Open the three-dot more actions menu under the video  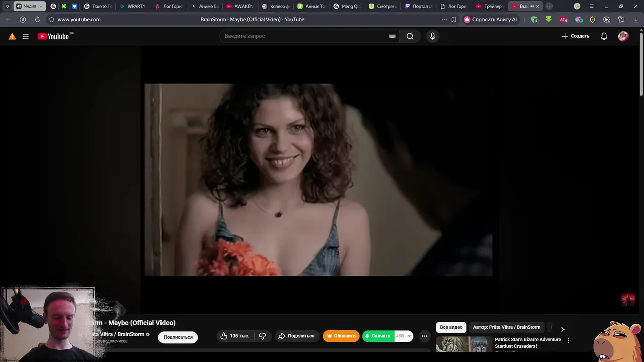tap(425, 336)
